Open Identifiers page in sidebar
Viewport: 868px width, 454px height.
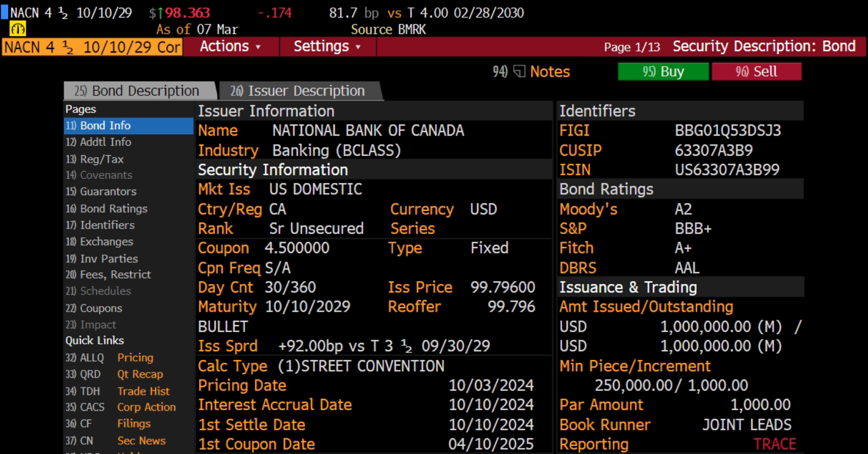(100, 225)
